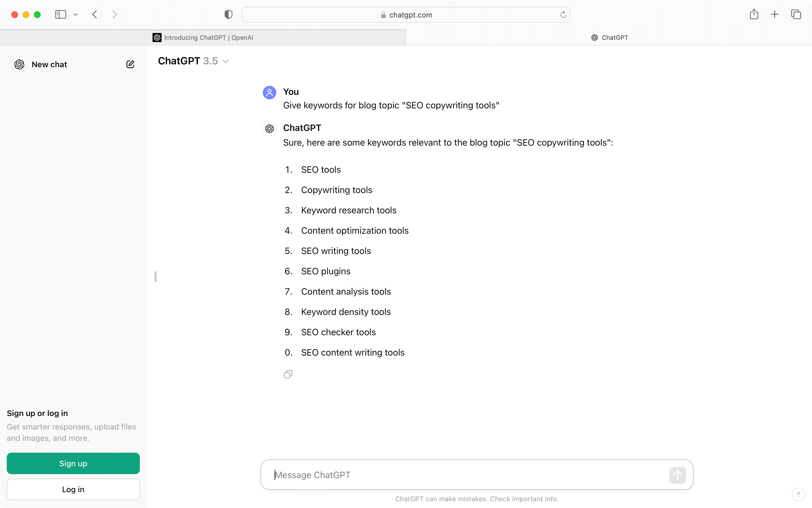Click the Log in button
Screen dimensions: 812x508
(73, 489)
